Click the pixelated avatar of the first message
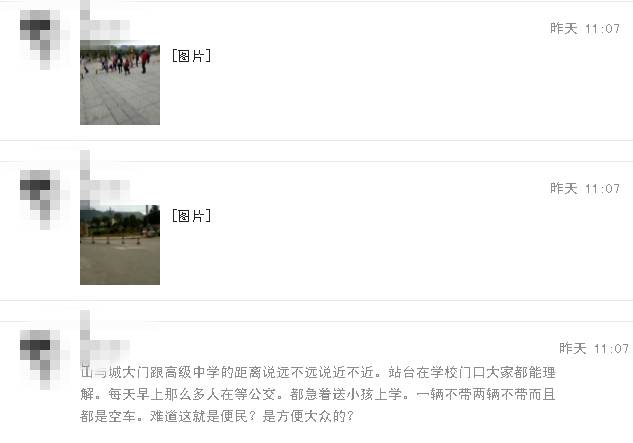The image size is (633, 443). pos(40,39)
